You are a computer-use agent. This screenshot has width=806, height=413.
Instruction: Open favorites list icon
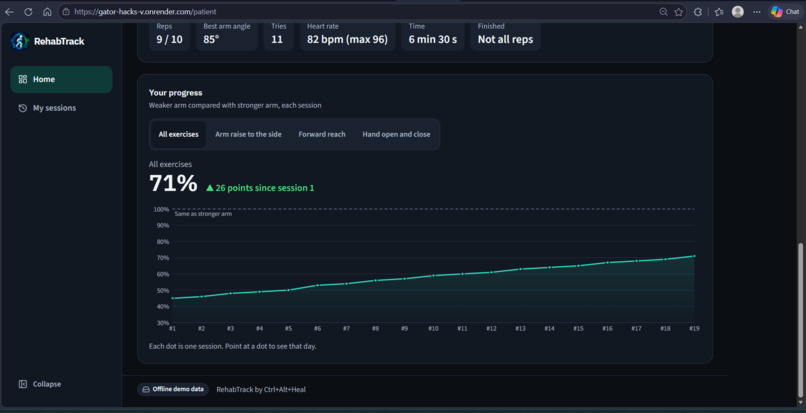coord(719,12)
